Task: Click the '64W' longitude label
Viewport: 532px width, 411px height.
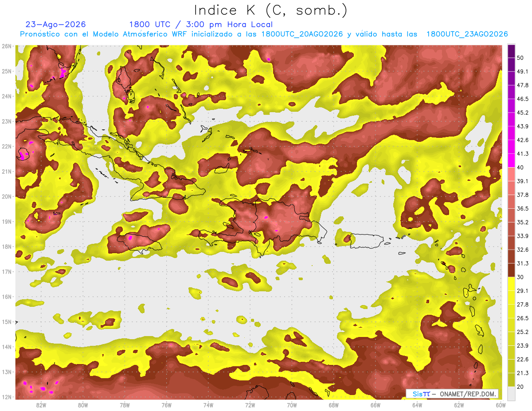Action: tap(417, 405)
